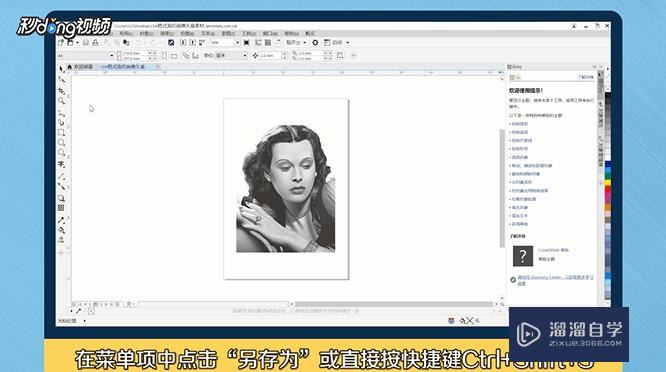
Task: Set page orientation to landscape
Action: 174,56
